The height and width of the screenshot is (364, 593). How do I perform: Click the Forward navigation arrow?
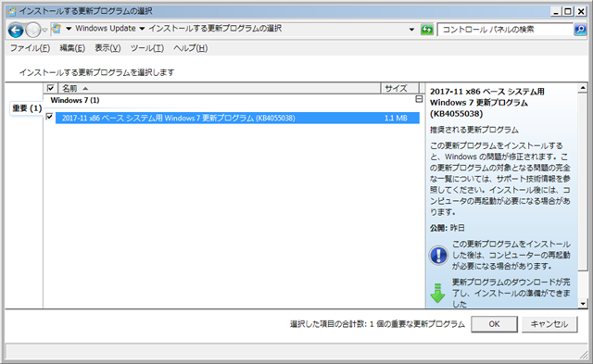pyautogui.click(x=33, y=30)
